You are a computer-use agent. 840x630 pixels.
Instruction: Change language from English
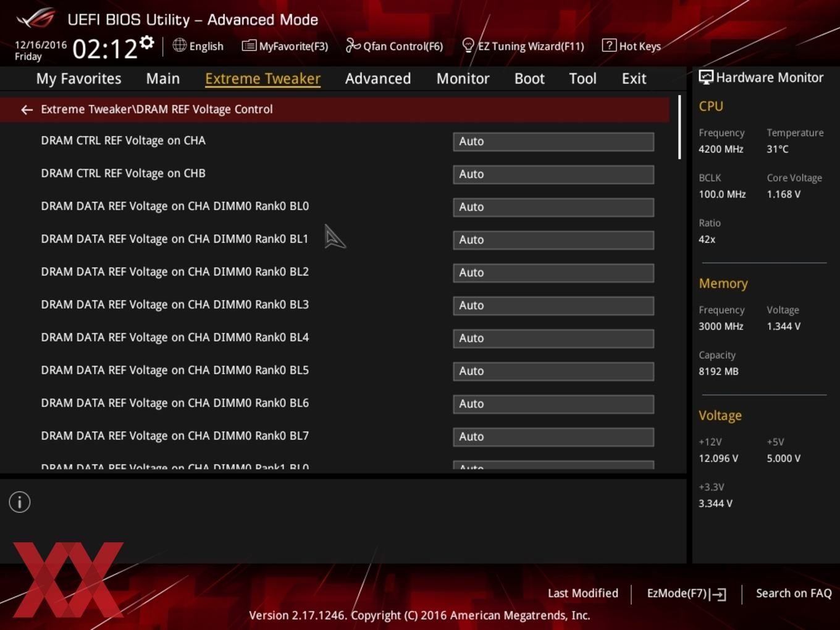click(206, 46)
